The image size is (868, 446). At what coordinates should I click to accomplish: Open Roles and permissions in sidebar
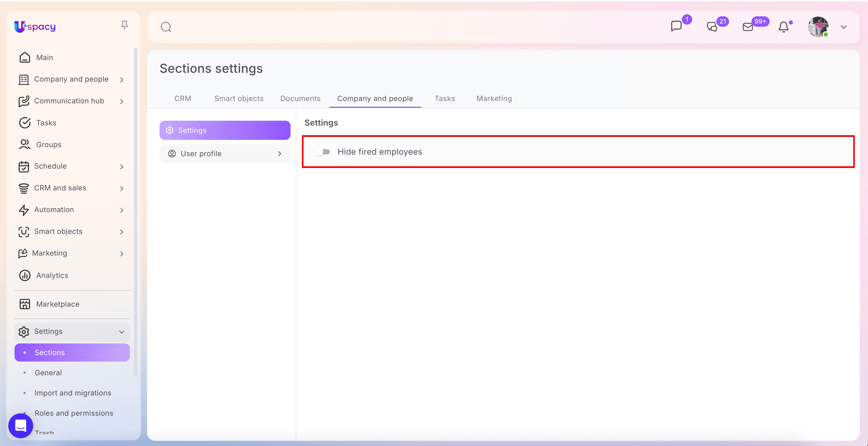pos(72,413)
